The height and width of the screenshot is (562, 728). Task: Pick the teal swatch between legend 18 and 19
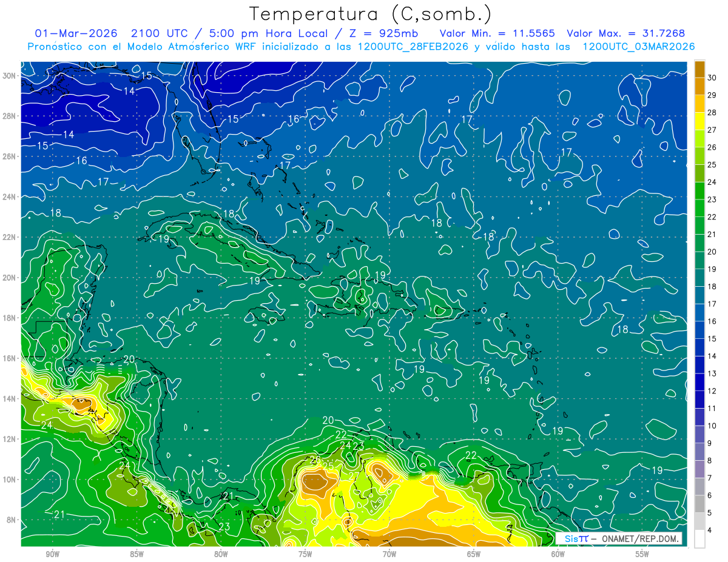[x=699, y=278]
